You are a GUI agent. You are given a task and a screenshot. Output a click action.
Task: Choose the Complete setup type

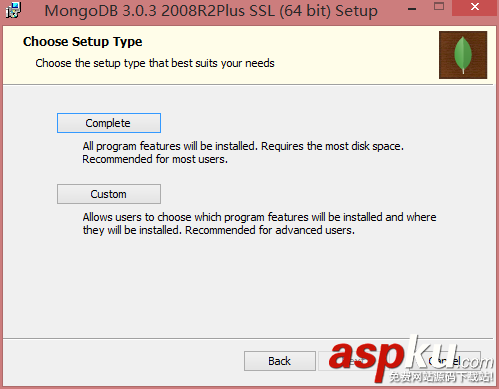point(109,123)
